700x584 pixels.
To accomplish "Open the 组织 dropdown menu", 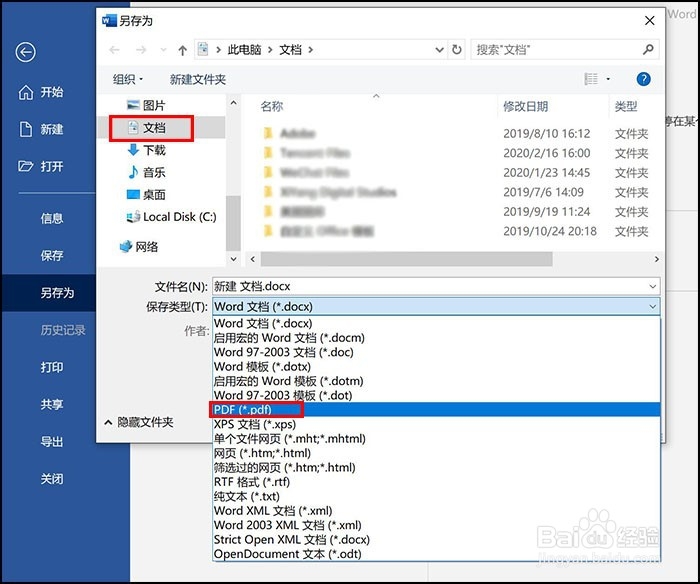I will (x=128, y=79).
